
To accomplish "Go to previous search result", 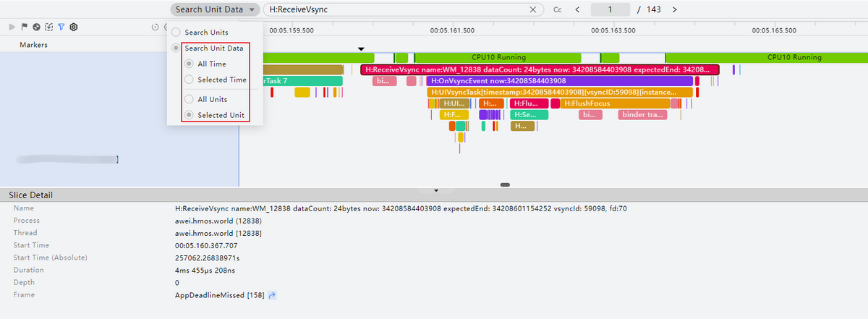I will [x=577, y=9].
